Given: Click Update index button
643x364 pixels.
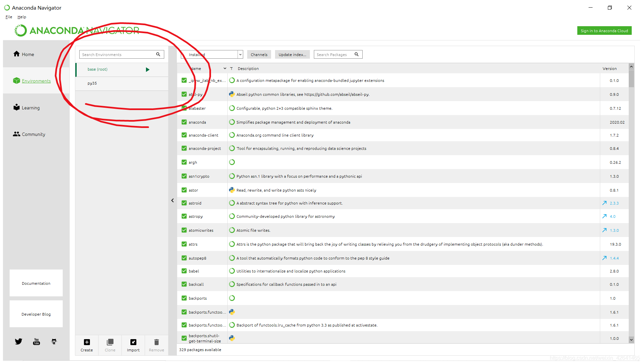Looking at the screenshot, I should (x=292, y=54).
